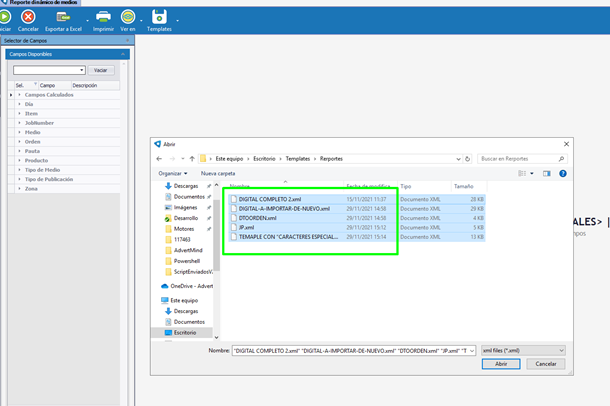Image resolution: width=610 pixels, height=406 pixels.
Task: Open the xml files type dropdown
Action: point(522,351)
